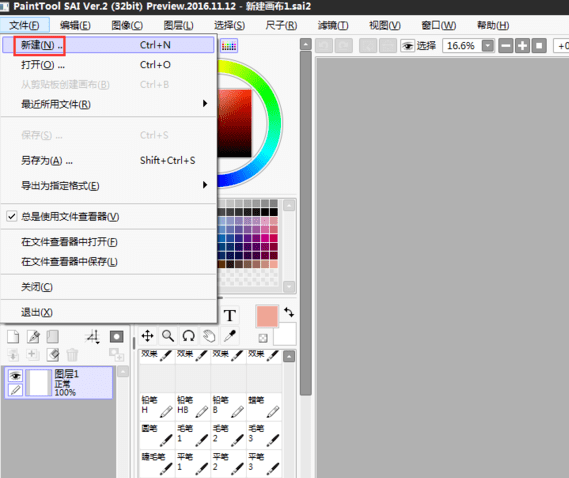The height and width of the screenshot is (478, 569).
Task: Toggle the eye icon beside 选择 in toolbar
Action: tap(408, 46)
